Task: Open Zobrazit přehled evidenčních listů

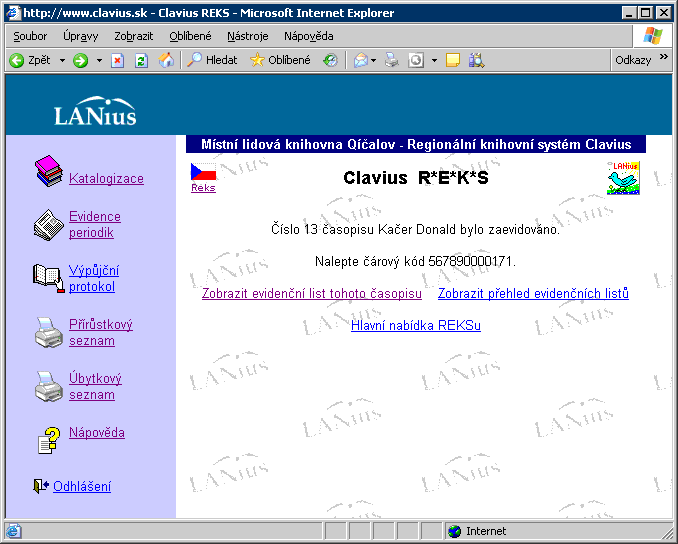Action: [x=533, y=293]
